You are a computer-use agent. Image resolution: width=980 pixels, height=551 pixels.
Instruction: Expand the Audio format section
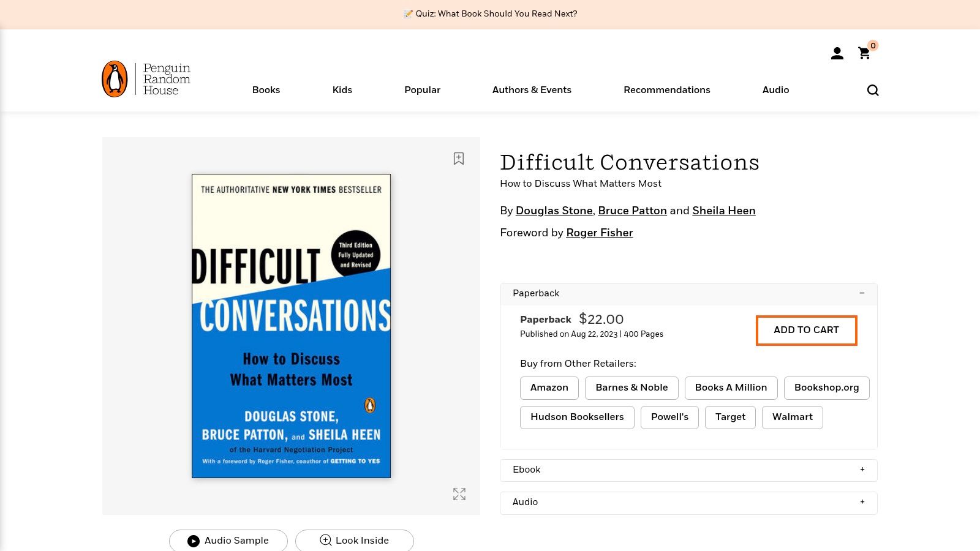[862, 502]
